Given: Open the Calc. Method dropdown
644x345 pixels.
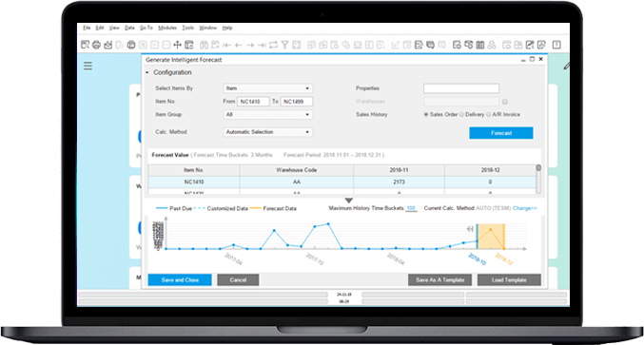Looking at the screenshot, I should (268, 132).
